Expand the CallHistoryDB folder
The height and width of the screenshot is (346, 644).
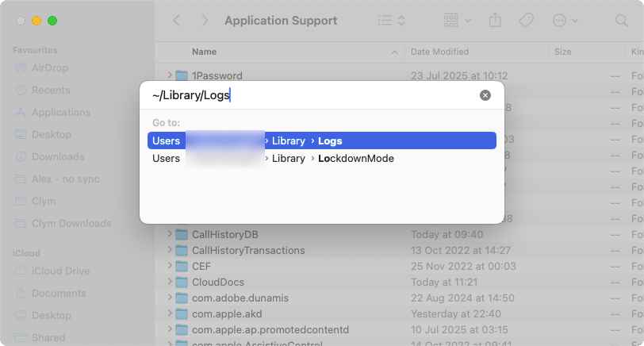[170, 234]
